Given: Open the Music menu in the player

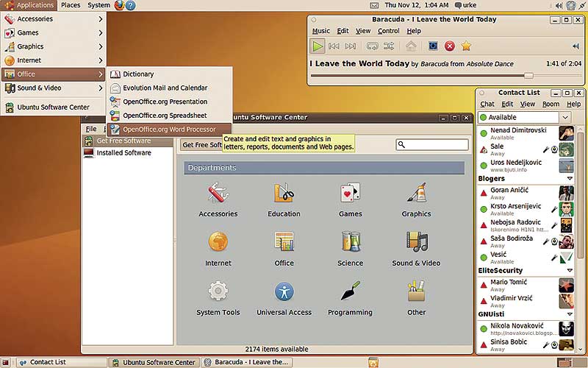Looking at the screenshot, I should pyautogui.click(x=321, y=31).
